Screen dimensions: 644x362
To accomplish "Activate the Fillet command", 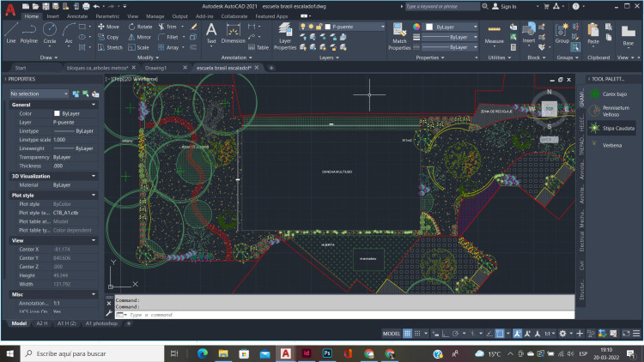I will pyautogui.click(x=168, y=37).
